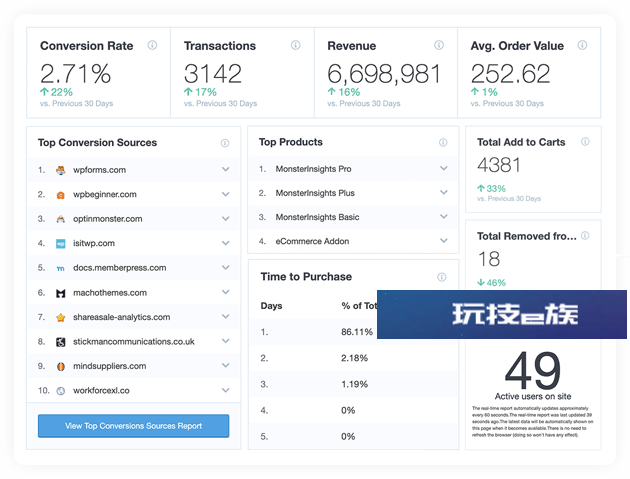The image size is (630, 479).
Task: Select MonsterInsights Pro product name
Action: (x=313, y=169)
